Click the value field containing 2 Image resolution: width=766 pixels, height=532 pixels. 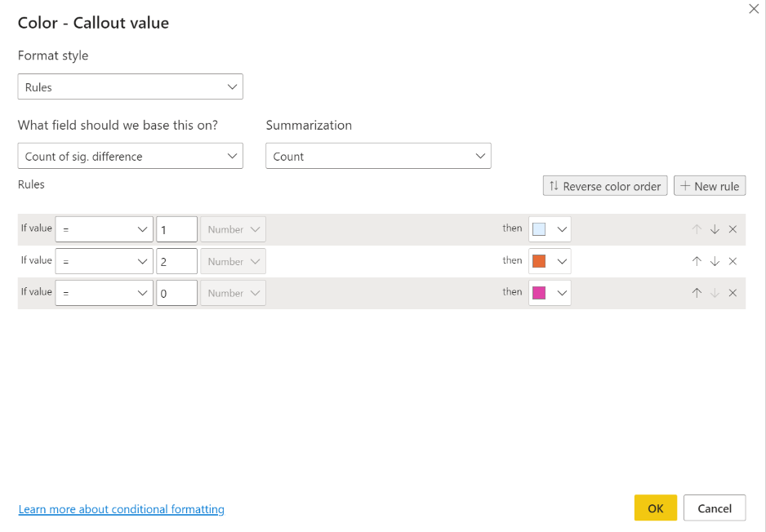[177, 261]
